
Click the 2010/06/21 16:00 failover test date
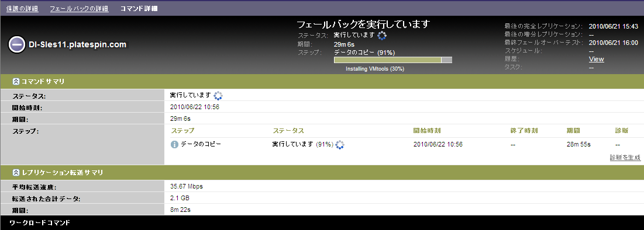point(613,43)
